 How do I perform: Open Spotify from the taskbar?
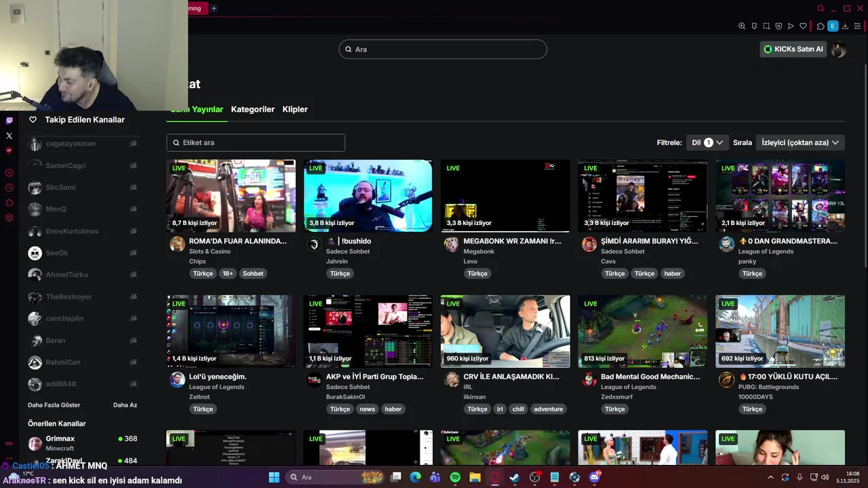[x=455, y=477]
